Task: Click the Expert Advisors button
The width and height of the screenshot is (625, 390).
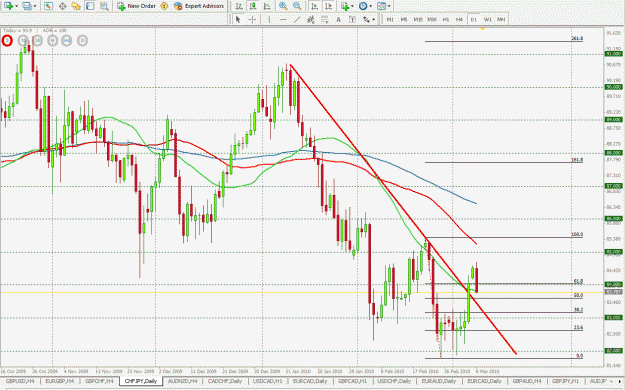Action: coord(199,6)
